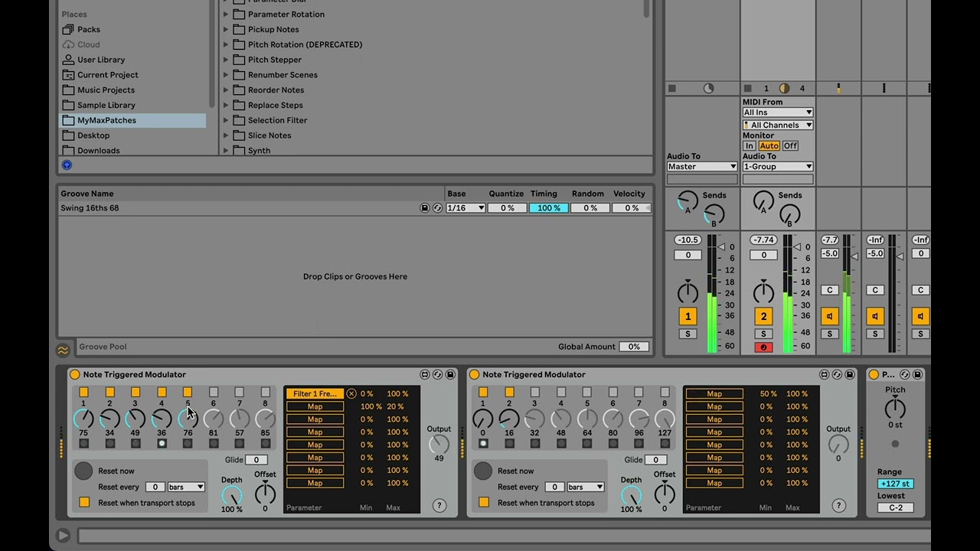Image resolution: width=980 pixels, height=551 pixels.
Task: Open help on first Note Triggered Modulator
Action: pos(439,505)
